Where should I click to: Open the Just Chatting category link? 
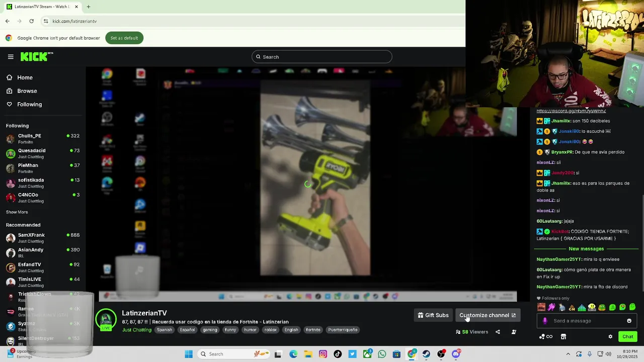pyautogui.click(x=137, y=330)
